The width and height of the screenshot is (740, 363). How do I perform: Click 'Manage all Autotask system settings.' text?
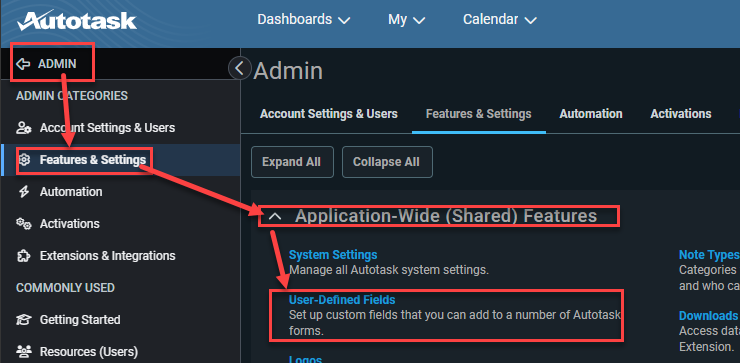click(x=389, y=270)
